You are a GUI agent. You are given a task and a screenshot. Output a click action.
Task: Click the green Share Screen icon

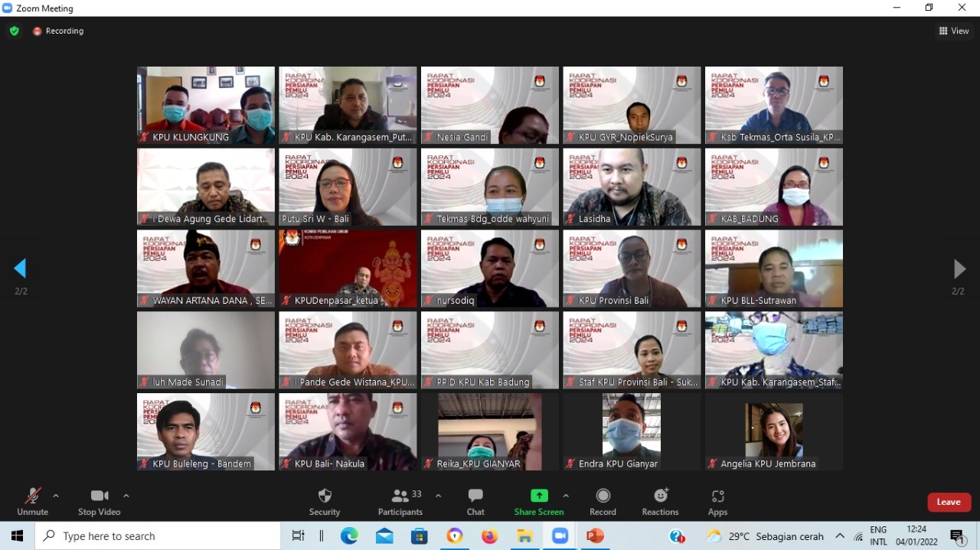539,496
